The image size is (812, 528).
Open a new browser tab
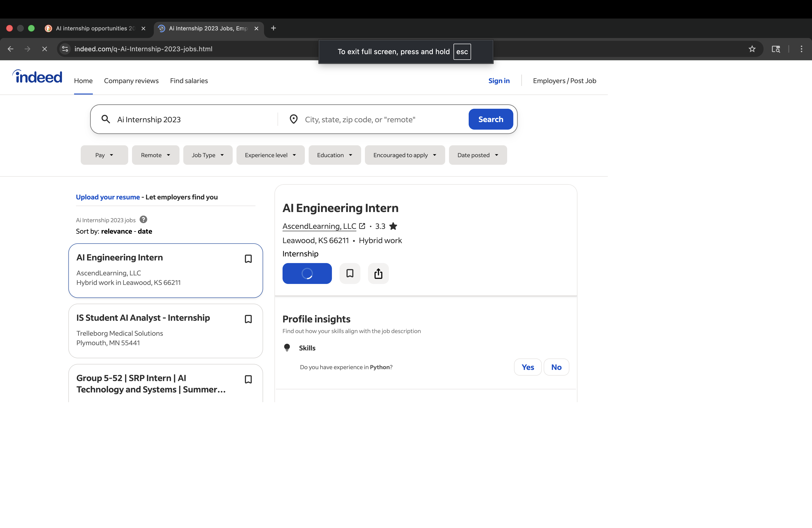(x=273, y=28)
